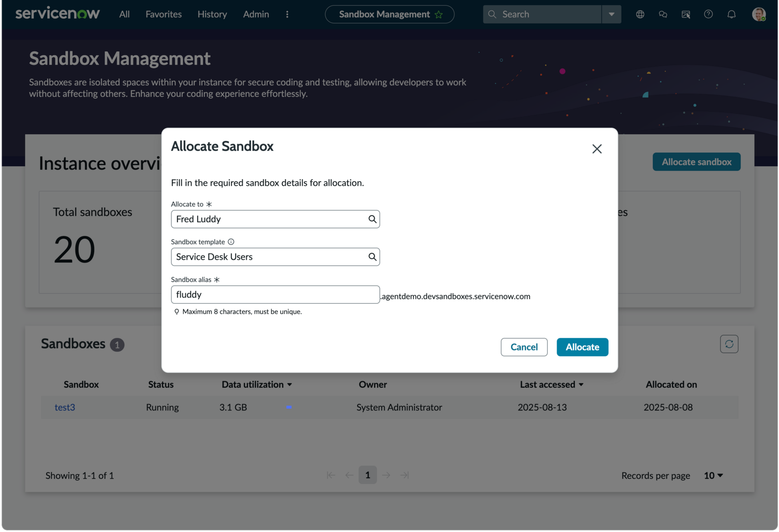Click the Showing 1-1 of 1 text

[80, 476]
